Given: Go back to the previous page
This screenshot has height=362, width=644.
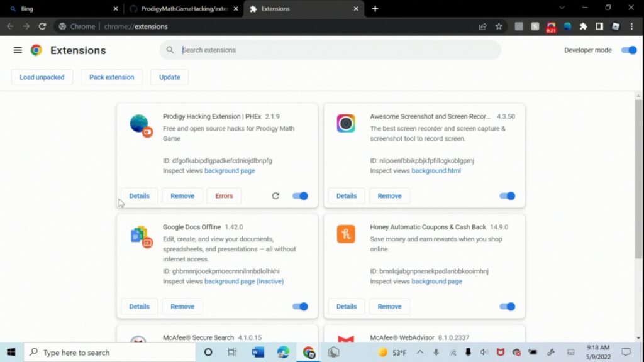Looking at the screenshot, I should pyautogui.click(x=10, y=26).
